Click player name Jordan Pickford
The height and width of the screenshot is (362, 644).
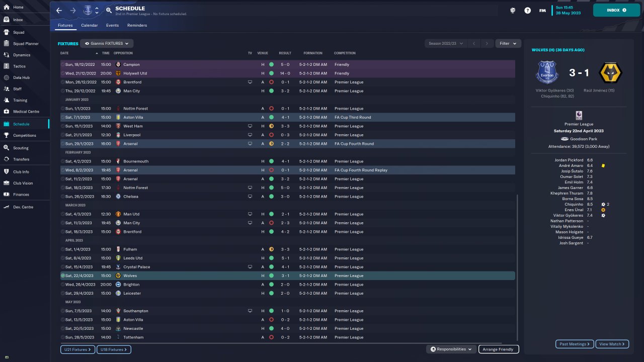(569, 160)
